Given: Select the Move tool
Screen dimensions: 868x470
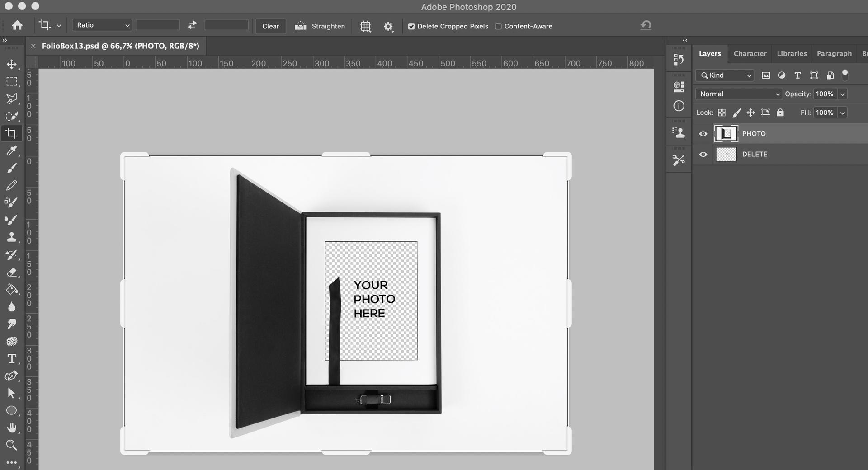Looking at the screenshot, I should click(12, 64).
